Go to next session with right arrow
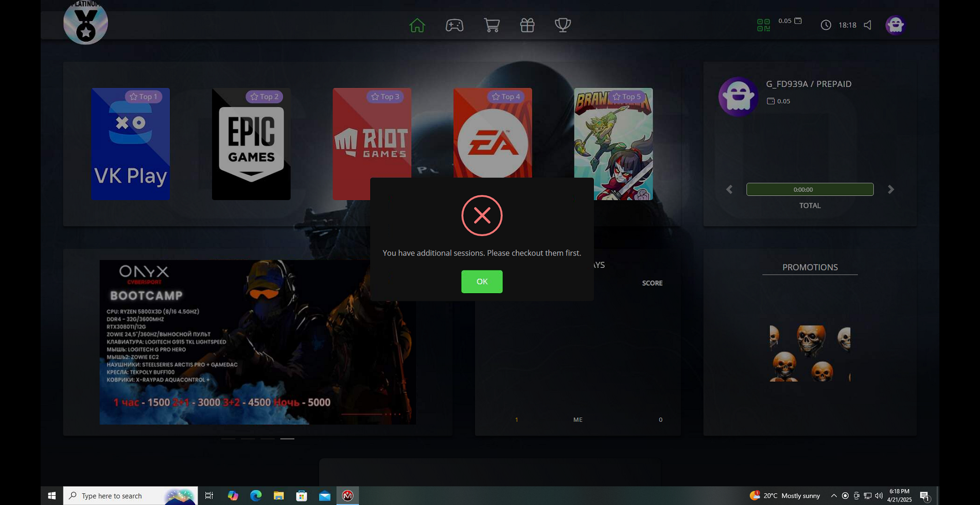This screenshot has height=505, width=980. tap(891, 190)
